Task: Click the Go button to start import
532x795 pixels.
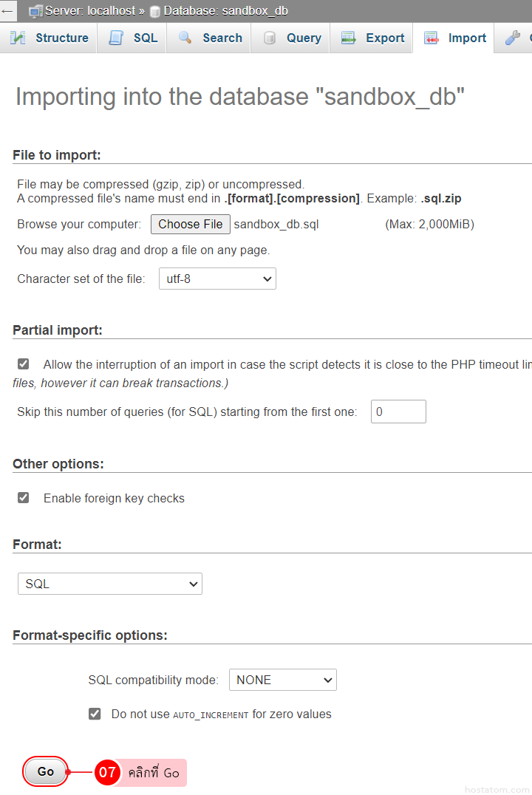Action: click(x=46, y=772)
